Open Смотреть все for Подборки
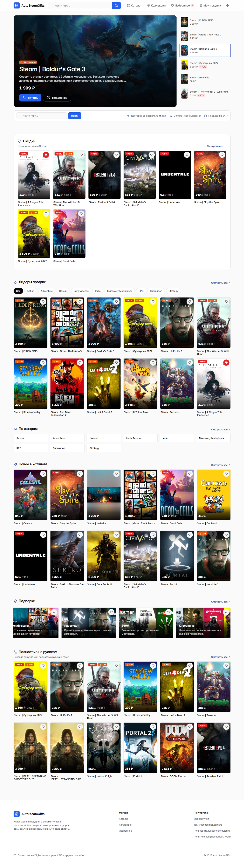244x868 pixels. (221, 602)
